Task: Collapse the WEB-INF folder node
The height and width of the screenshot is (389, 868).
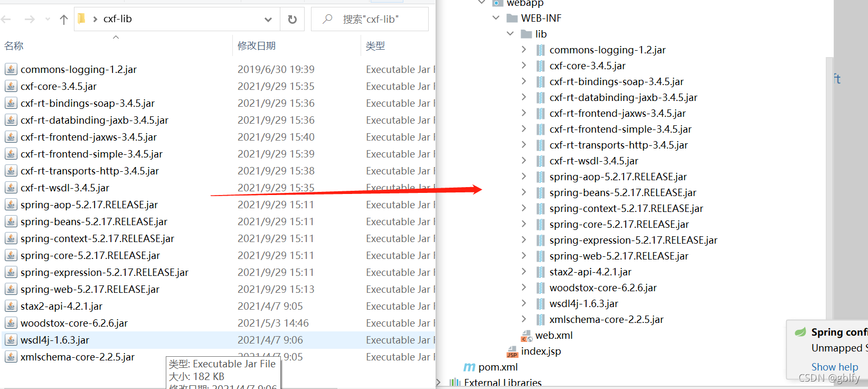Action: [496, 18]
